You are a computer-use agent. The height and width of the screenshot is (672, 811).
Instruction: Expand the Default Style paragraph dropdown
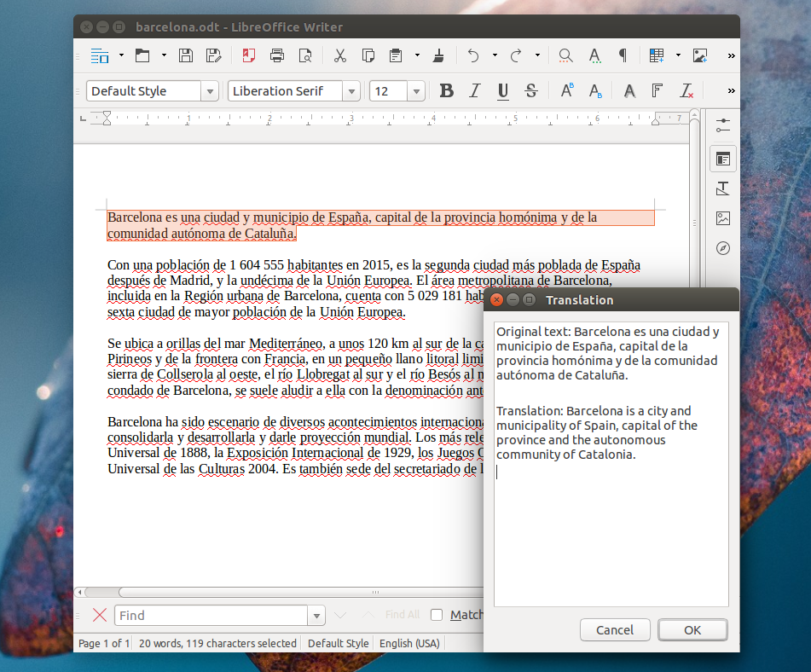tap(210, 91)
